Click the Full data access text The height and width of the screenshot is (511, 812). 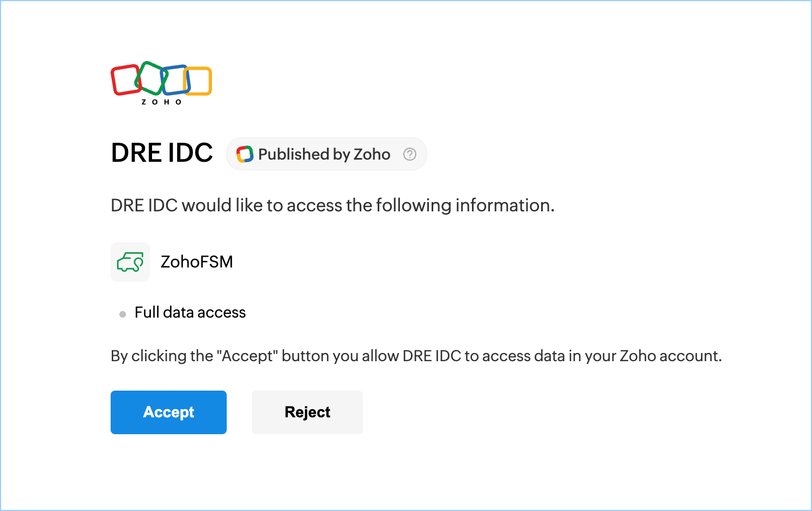[x=190, y=312]
